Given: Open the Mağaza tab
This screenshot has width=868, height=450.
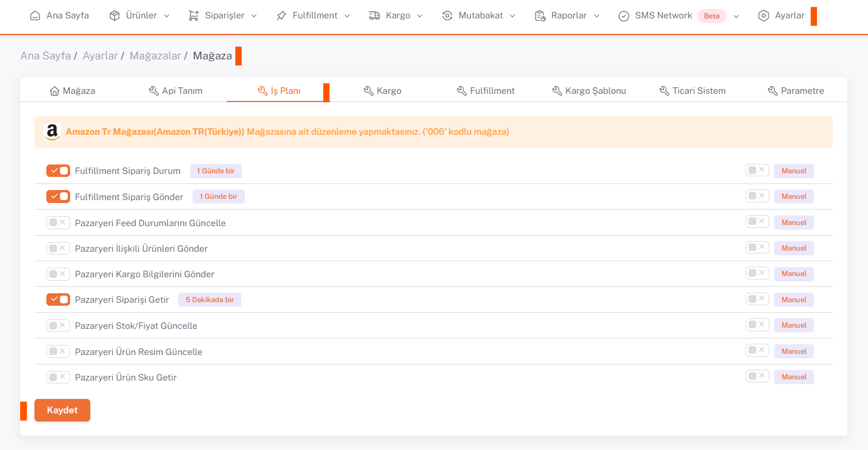Looking at the screenshot, I should [72, 91].
